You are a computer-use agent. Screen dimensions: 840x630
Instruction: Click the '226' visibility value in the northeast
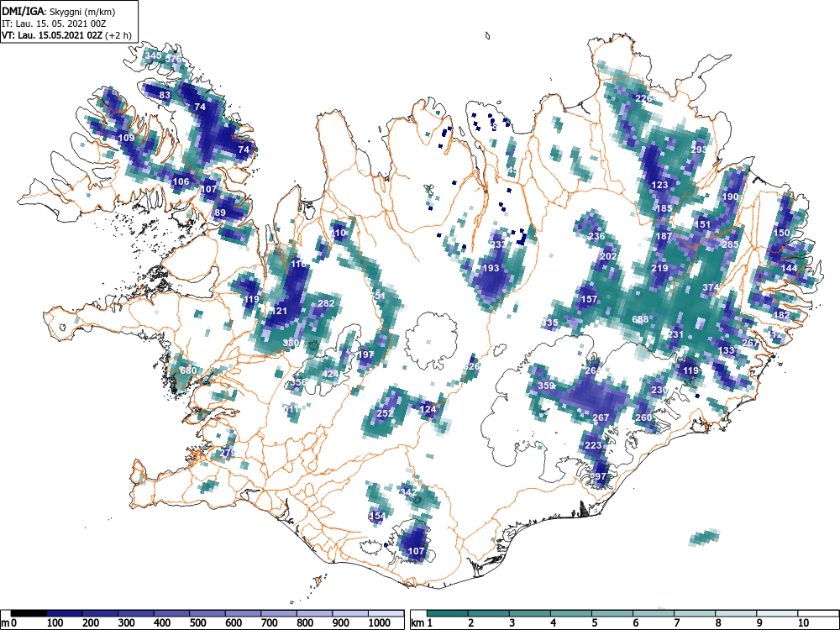coord(643,98)
